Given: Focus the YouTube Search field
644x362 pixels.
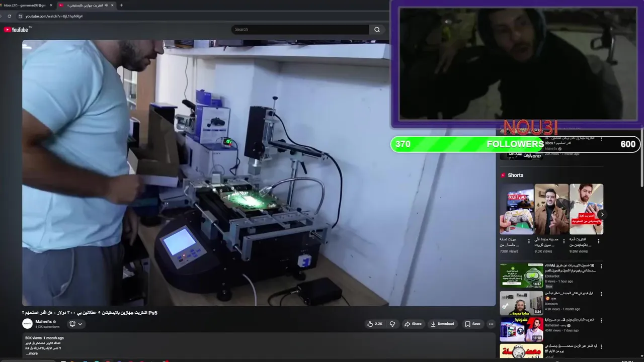Looking at the screenshot, I should click(300, 30).
